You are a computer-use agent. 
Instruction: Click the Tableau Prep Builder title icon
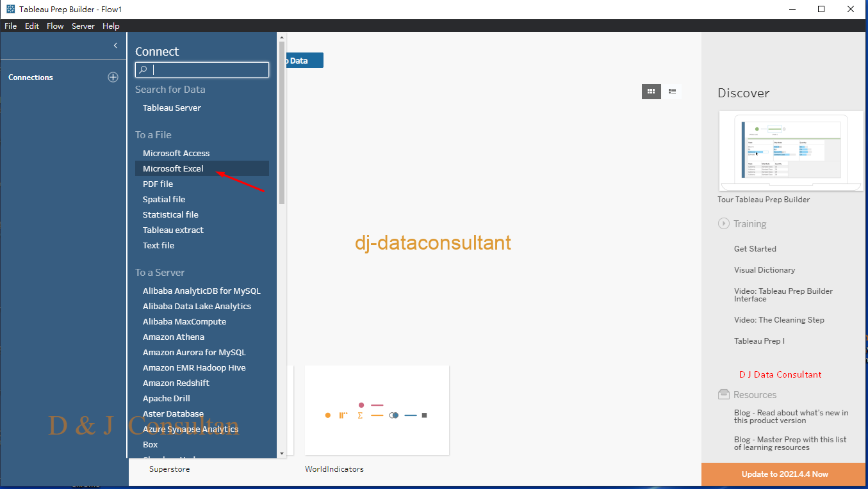coord(10,10)
